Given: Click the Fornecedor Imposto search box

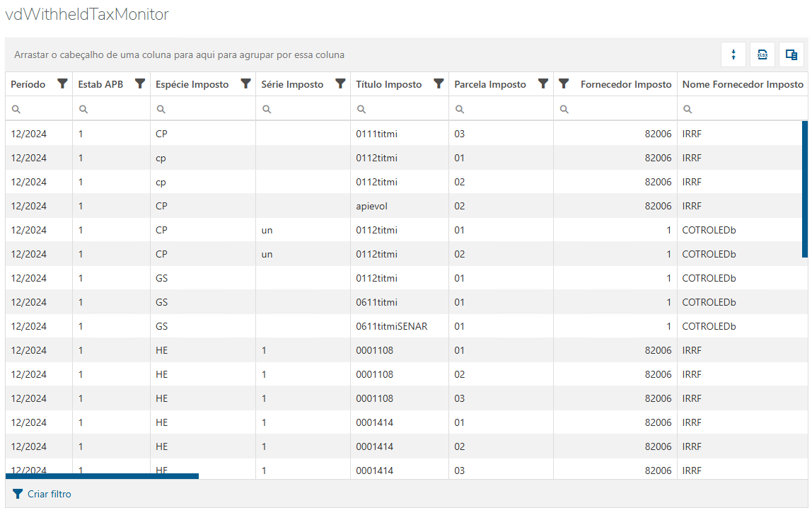Looking at the screenshot, I should (620, 109).
